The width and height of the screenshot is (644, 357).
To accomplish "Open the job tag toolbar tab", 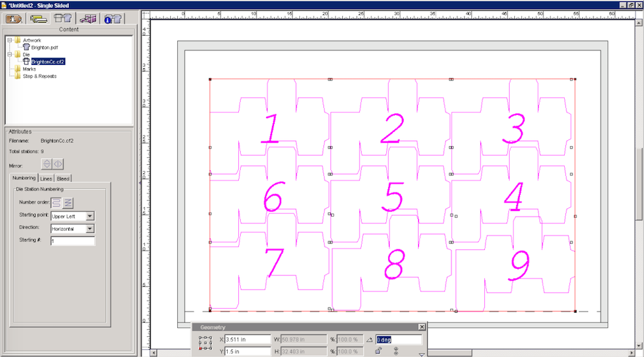I will point(14,18).
